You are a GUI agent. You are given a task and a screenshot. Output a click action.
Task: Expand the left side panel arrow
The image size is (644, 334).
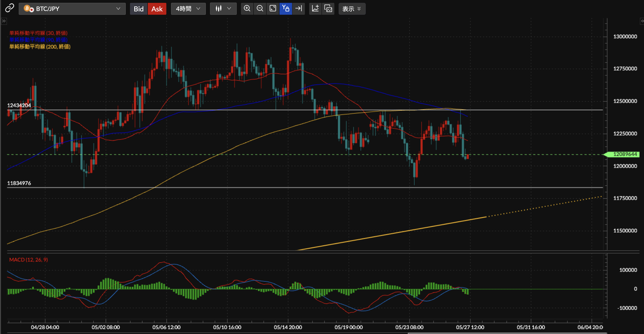click(4, 21)
